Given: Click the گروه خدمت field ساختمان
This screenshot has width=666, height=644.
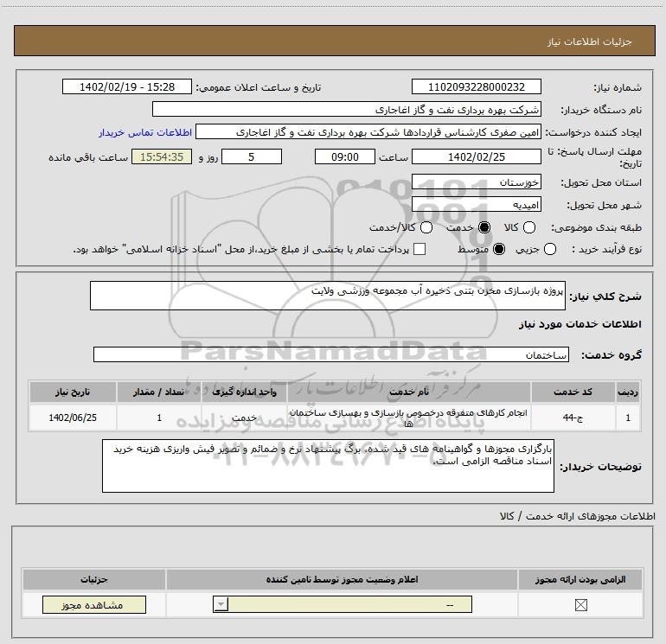Looking at the screenshot, I should (x=331, y=354).
